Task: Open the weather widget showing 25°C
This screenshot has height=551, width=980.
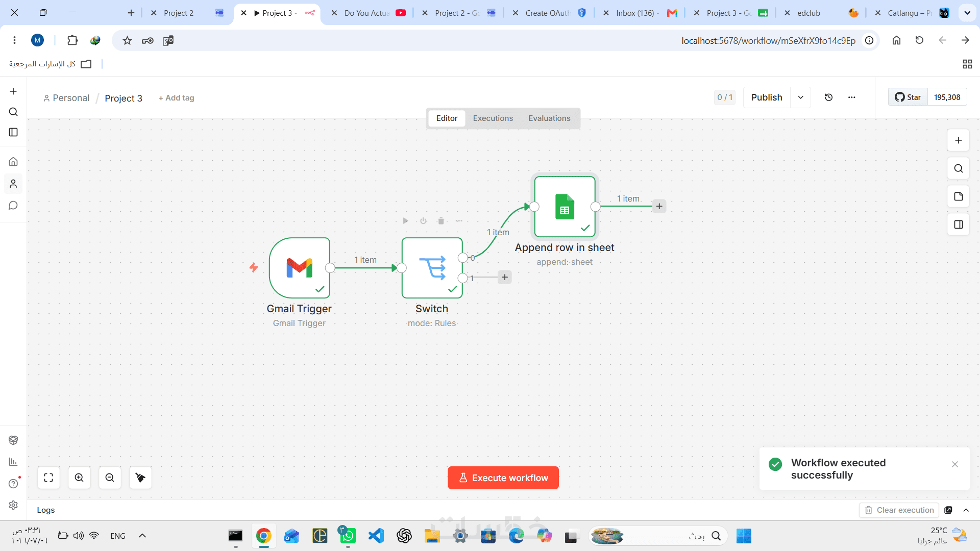Action: [x=941, y=536]
